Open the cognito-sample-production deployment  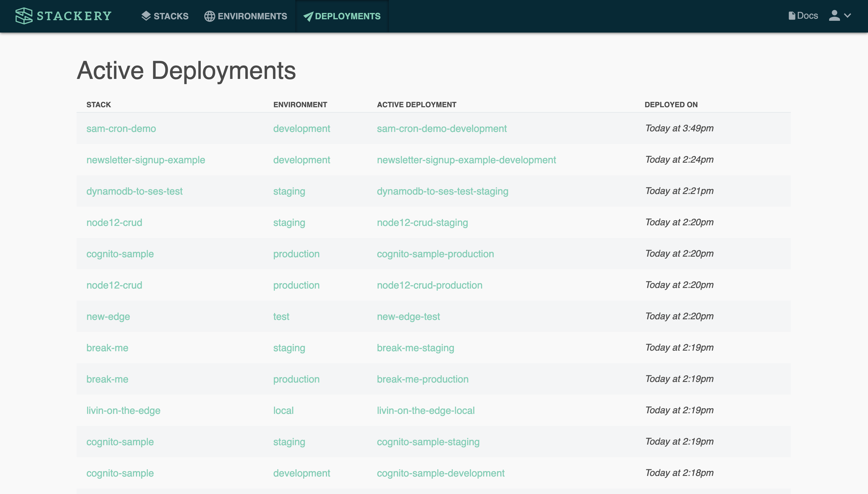point(435,254)
